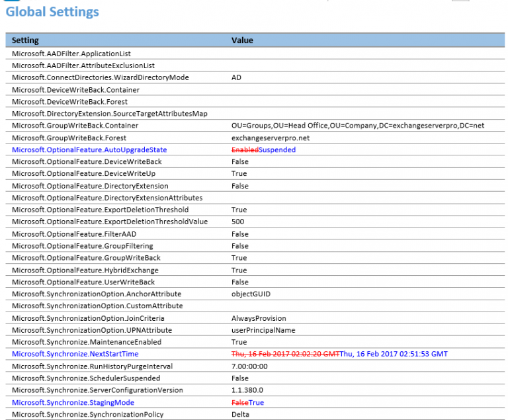
Task: Select Microsoft.Synchronize.SynchronizationPolicy setting
Action: click(x=87, y=415)
